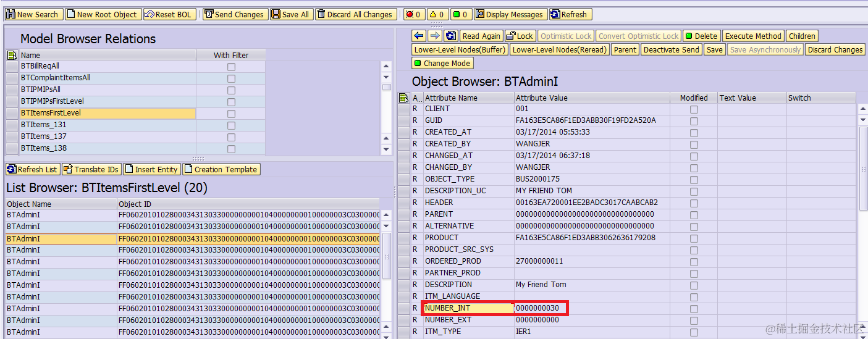
Task: Tick Modified checkbox for CLIENT row
Action: pos(694,109)
